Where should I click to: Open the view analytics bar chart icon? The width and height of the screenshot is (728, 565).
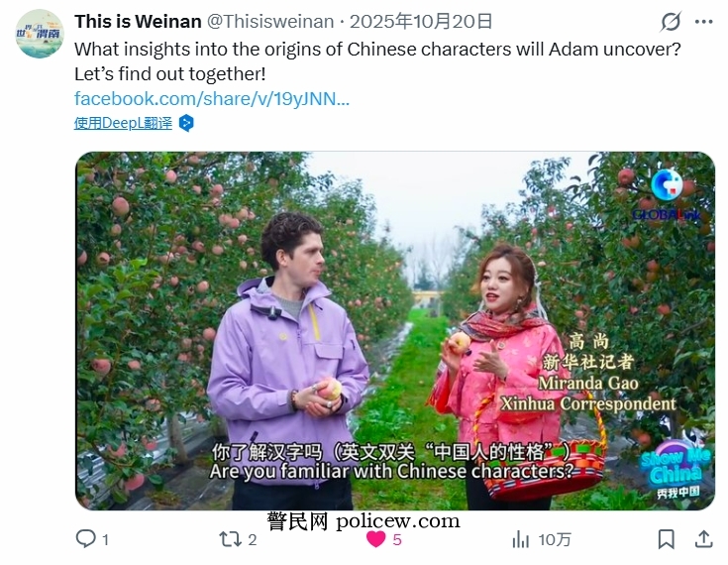(520, 539)
